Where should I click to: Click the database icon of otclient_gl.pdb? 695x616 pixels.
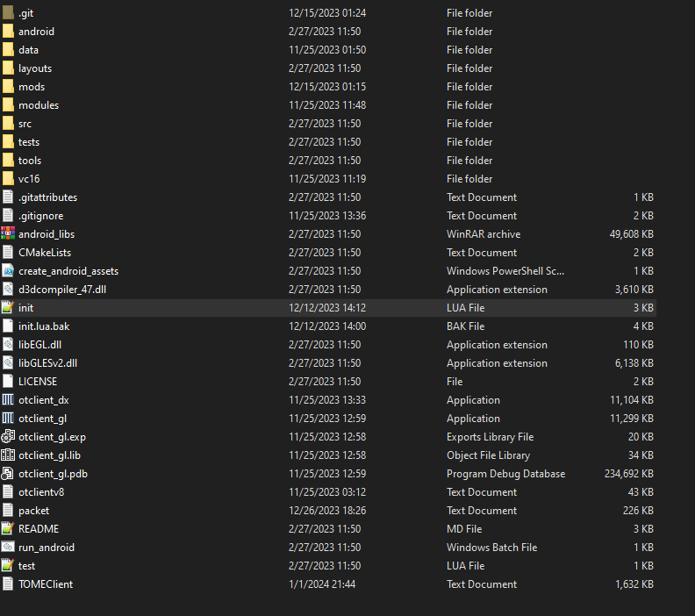[x=8, y=474]
